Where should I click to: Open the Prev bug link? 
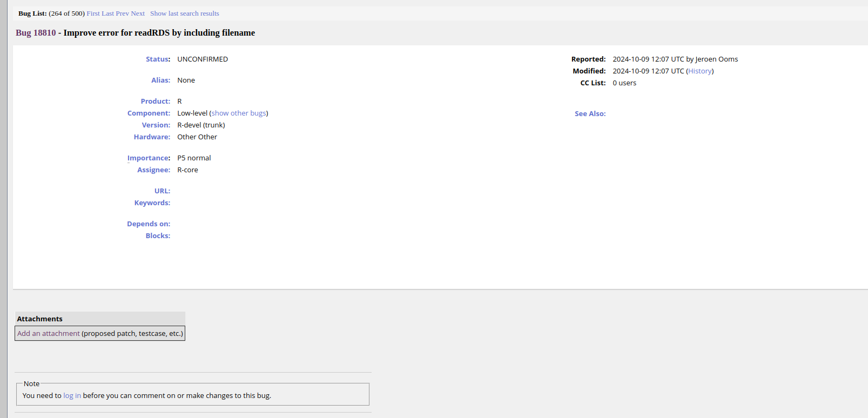point(122,14)
